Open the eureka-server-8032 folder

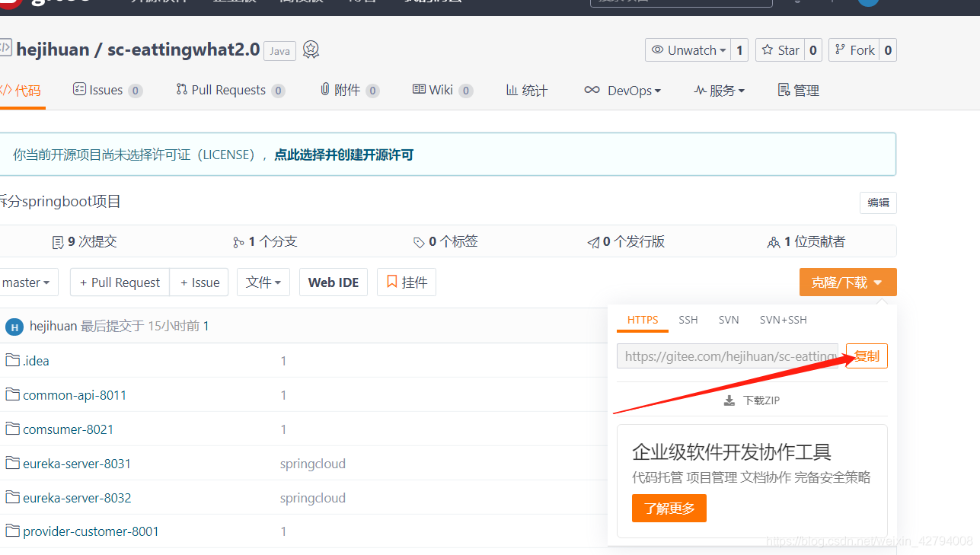77,498
